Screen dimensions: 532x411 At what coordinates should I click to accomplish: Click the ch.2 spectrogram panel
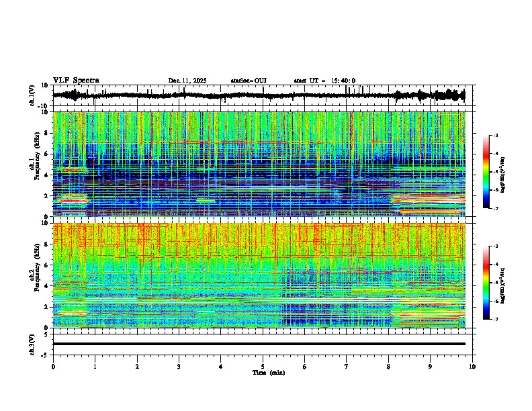(259, 275)
